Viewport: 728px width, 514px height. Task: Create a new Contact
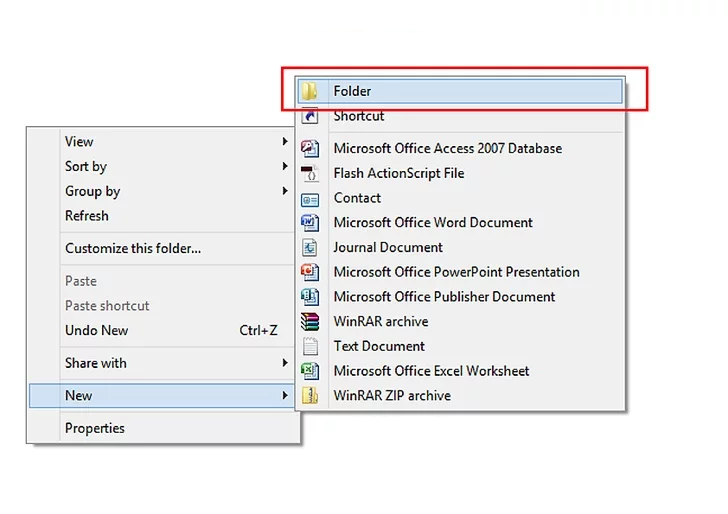tap(357, 198)
